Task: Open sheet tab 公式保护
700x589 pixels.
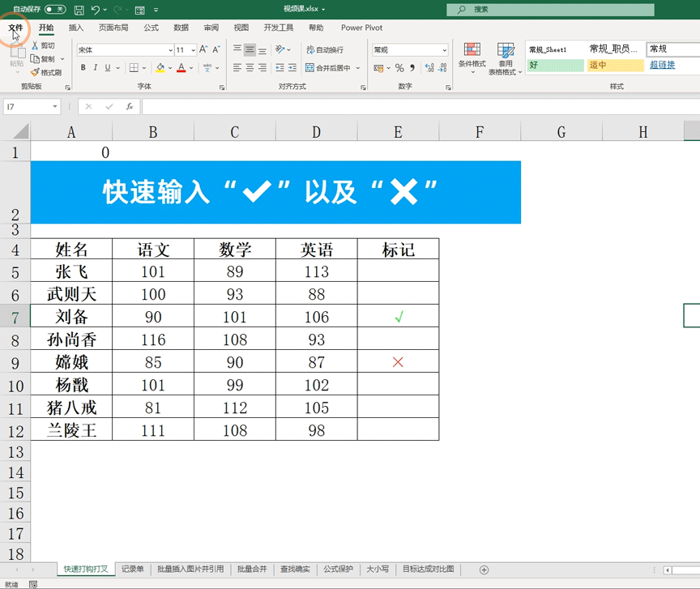Action: (x=338, y=569)
